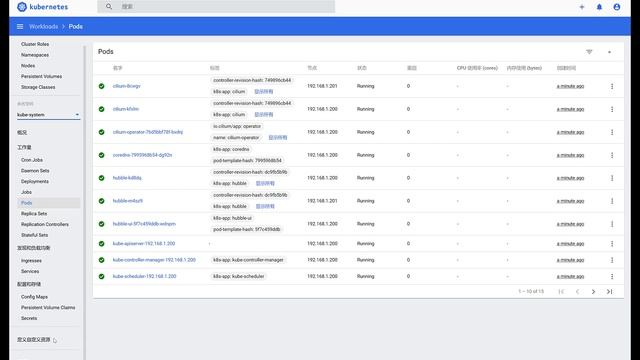Screen dimensions: 640x360
Task: Open Stateful Sets in sidebar
Action: (x=35, y=235)
